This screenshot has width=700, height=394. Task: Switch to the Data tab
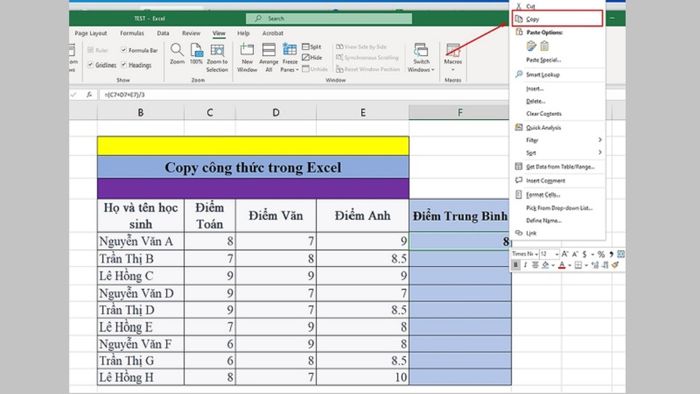[x=163, y=33]
